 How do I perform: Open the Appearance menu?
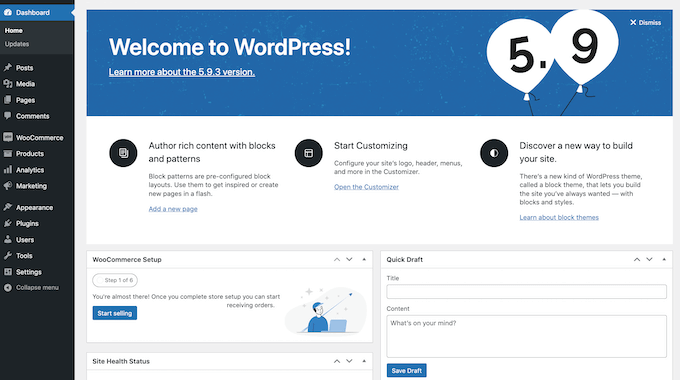tap(34, 208)
